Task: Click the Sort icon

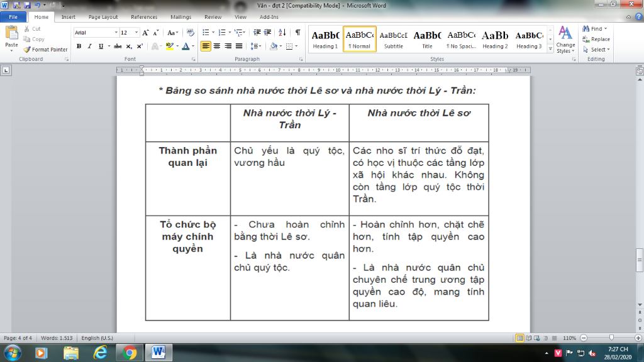Action: (282, 33)
